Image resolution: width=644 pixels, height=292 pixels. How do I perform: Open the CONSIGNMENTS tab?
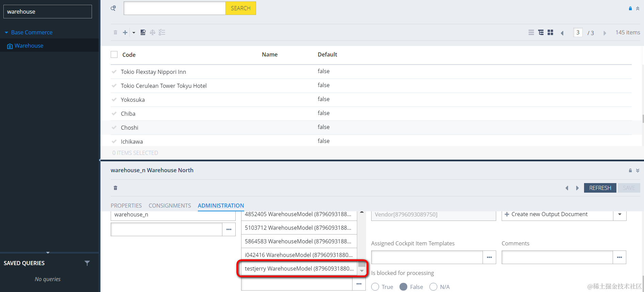[x=170, y=206]
